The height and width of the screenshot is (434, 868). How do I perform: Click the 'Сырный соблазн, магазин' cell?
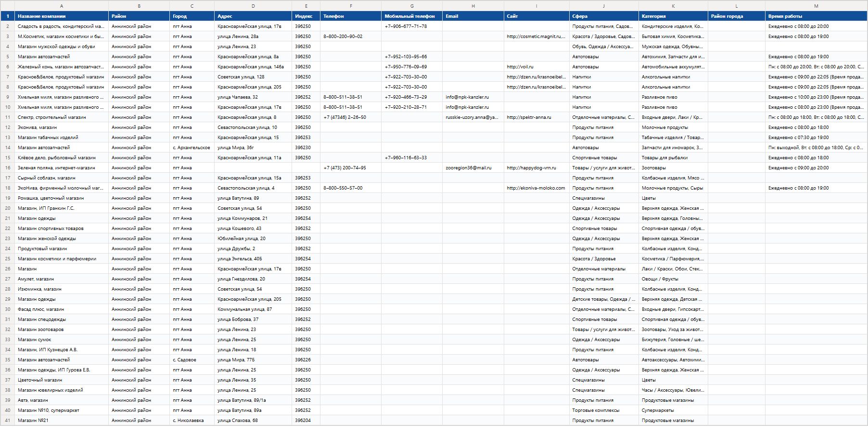62,178
